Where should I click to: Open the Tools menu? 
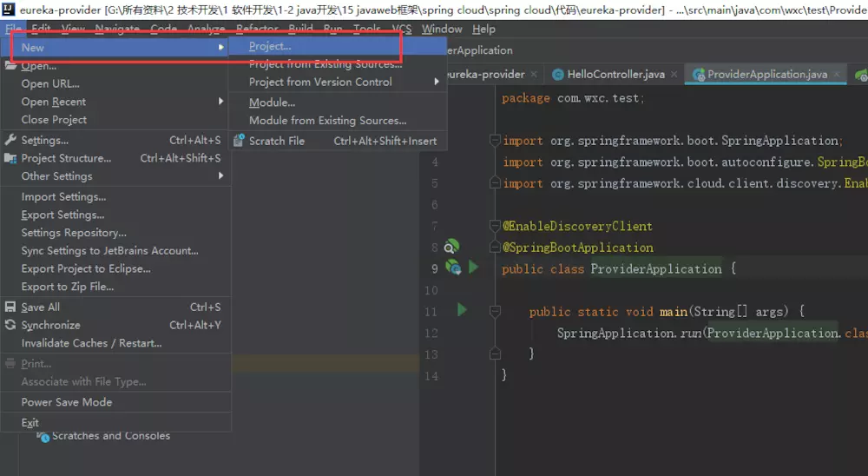367,29
